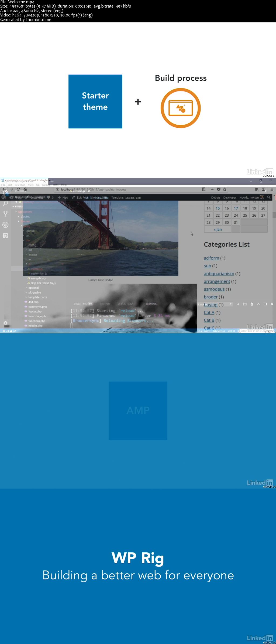Kill terminal with the trash icon
276x644 pixels.
tap(252, 304)
